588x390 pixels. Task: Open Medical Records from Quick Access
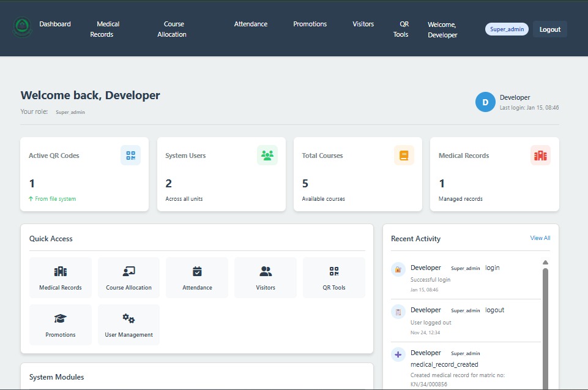coord(61,277)
